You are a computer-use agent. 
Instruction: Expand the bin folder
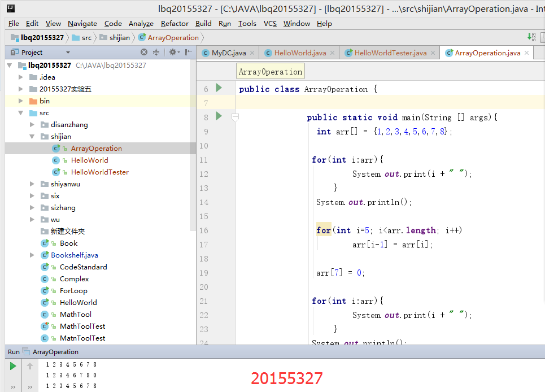(x=20, y=101)
